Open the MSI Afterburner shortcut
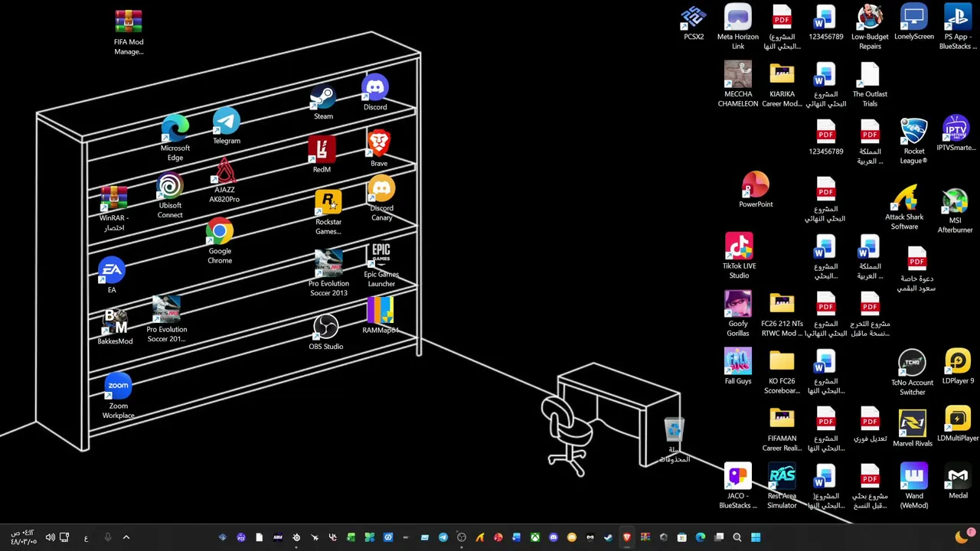The width and height of the screenshot is (980, 551). point(955,211)
